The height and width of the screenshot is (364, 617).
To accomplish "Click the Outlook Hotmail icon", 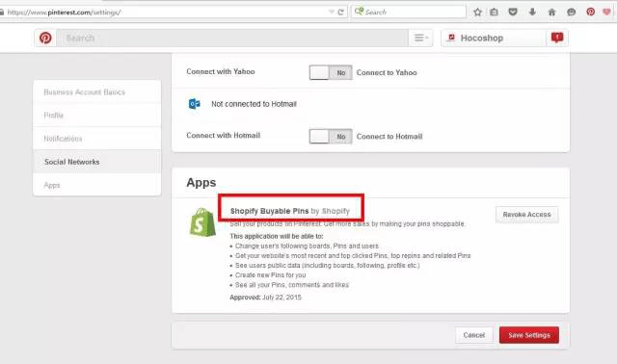I will tap(195, 104).
